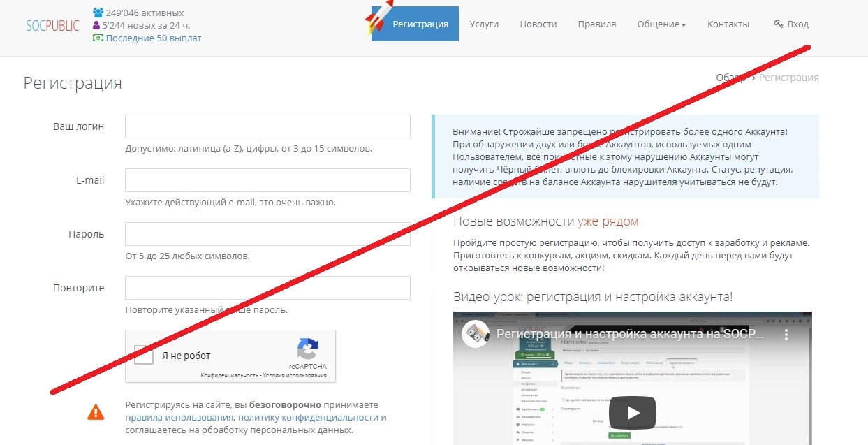This screenshot has width=868, height=445.
Task: Check the "Я не робот" checkbox
Action: [145, 355]
